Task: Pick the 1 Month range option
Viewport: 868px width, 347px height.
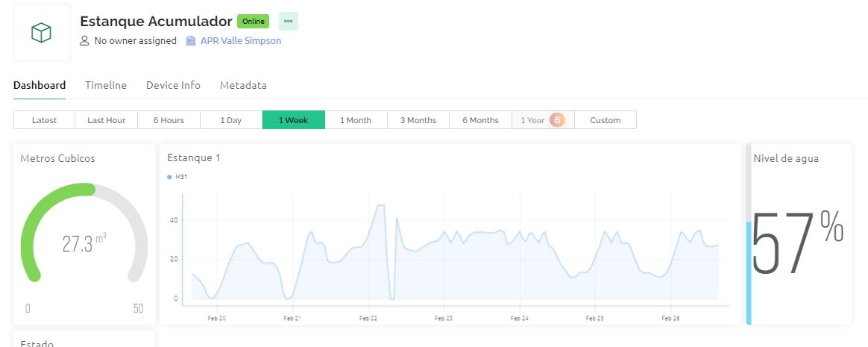Action: [356, 120]
